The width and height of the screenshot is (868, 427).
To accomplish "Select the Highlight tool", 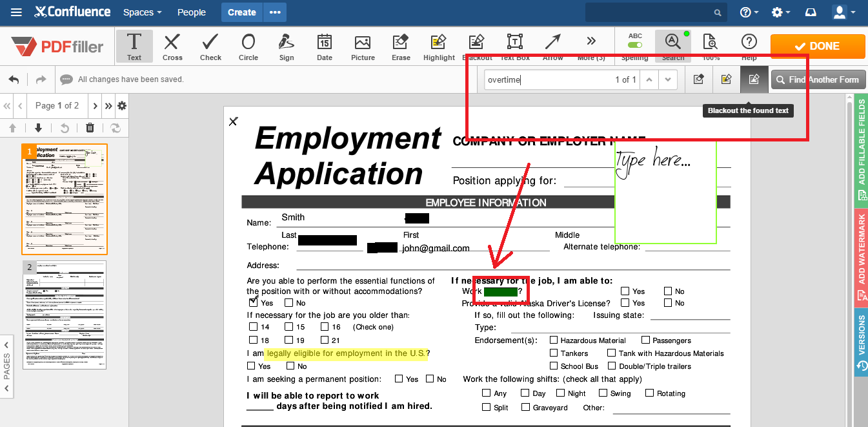I will [x=439, y=47].
